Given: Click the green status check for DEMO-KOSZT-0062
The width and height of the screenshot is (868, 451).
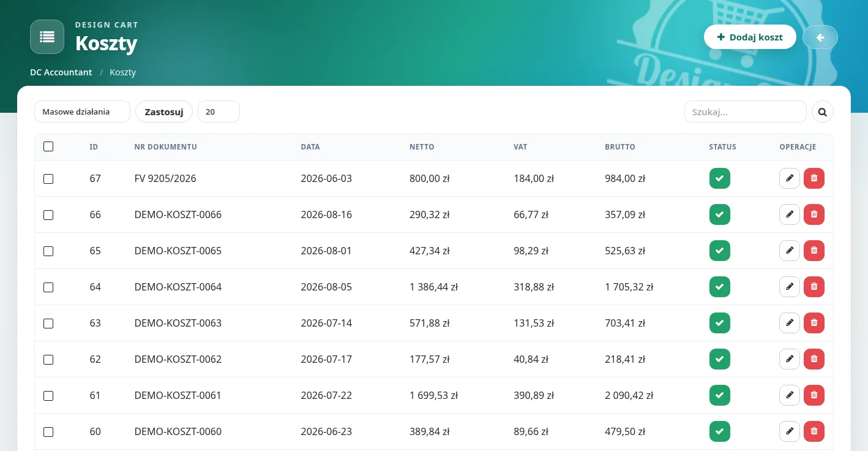Looking at the screenshot, I should click(720, 359).
